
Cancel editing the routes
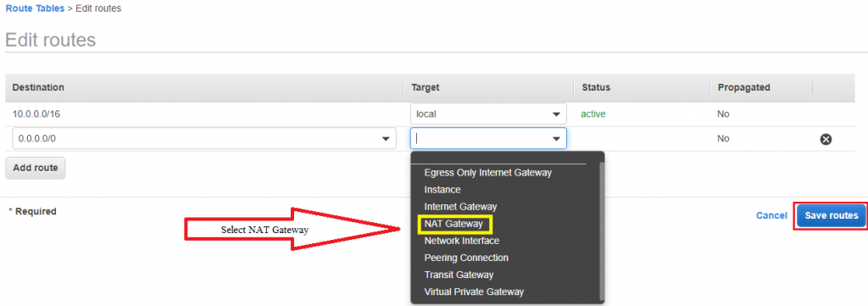coord(771,215)
